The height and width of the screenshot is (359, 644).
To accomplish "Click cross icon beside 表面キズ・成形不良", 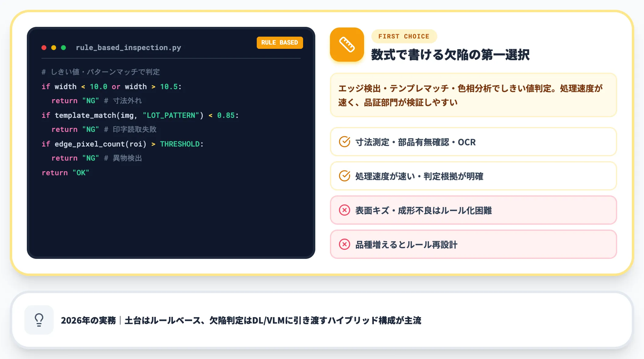I will [345, 210].
